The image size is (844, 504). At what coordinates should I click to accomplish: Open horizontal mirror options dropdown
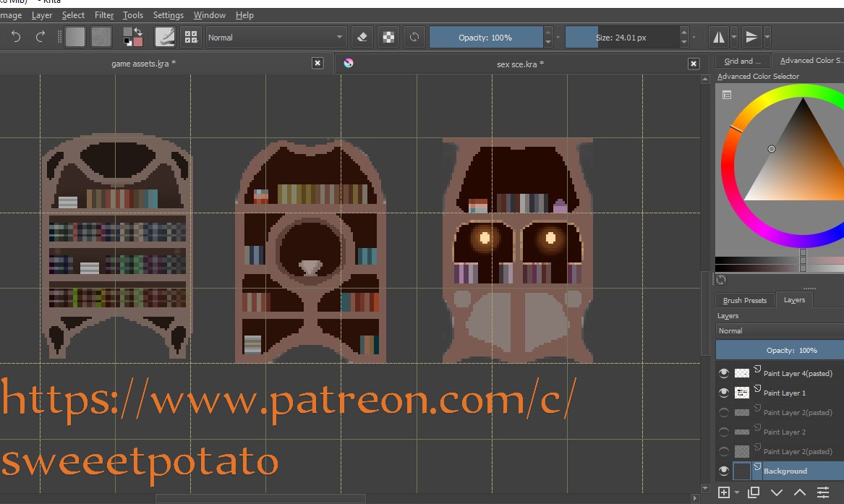(734, 37)
